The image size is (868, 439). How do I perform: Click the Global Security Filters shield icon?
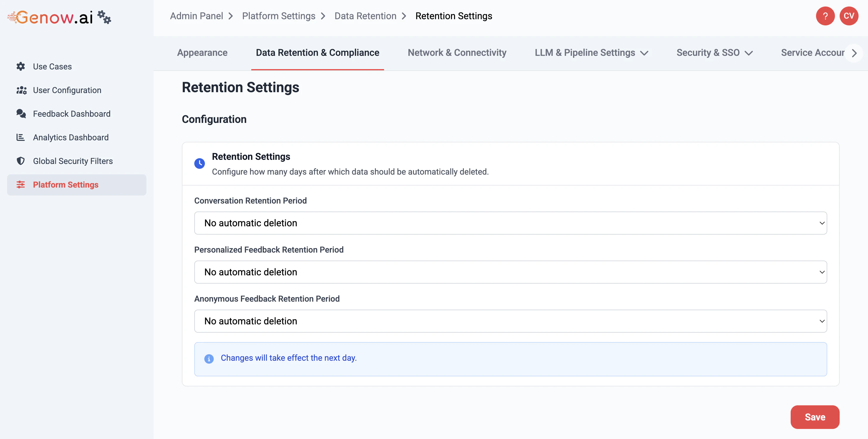[21, 161]
